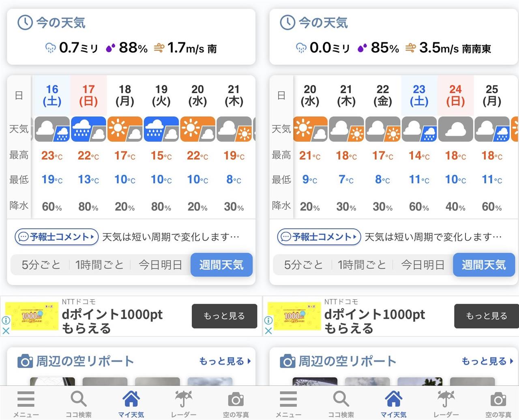Switch to 5分ごと tab on left screen
Image resolution: width=519 pixels, height=420 pixels.
point(41,265)
